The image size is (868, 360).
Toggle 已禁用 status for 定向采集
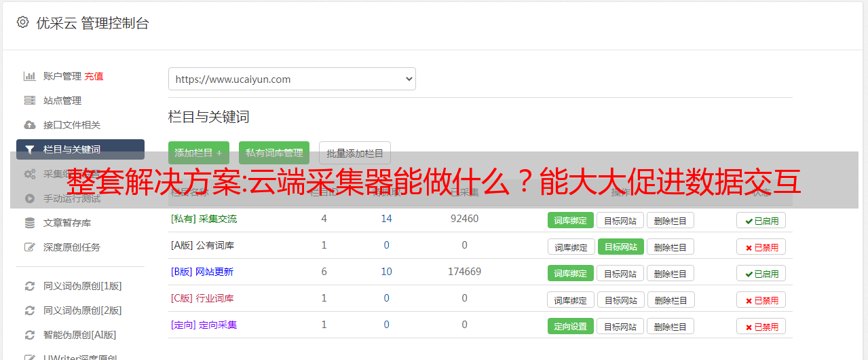coord(761,326)
